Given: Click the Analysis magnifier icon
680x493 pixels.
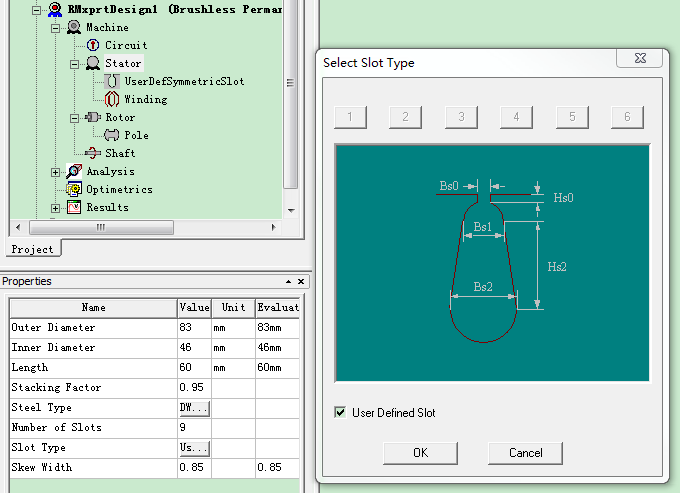Looking at the screenshot, I should [x=74, y=171].
